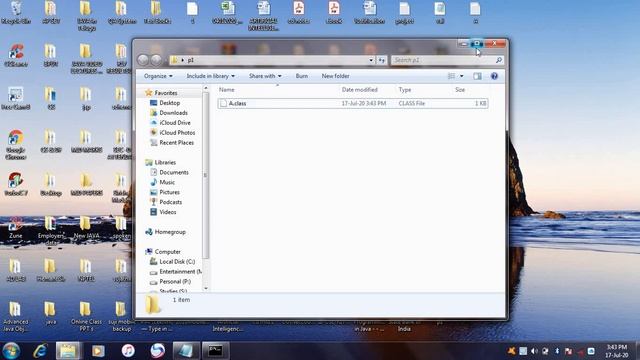640x360 pixels.
Task: Select Homegroup in navigation pane
Action: 170,232
